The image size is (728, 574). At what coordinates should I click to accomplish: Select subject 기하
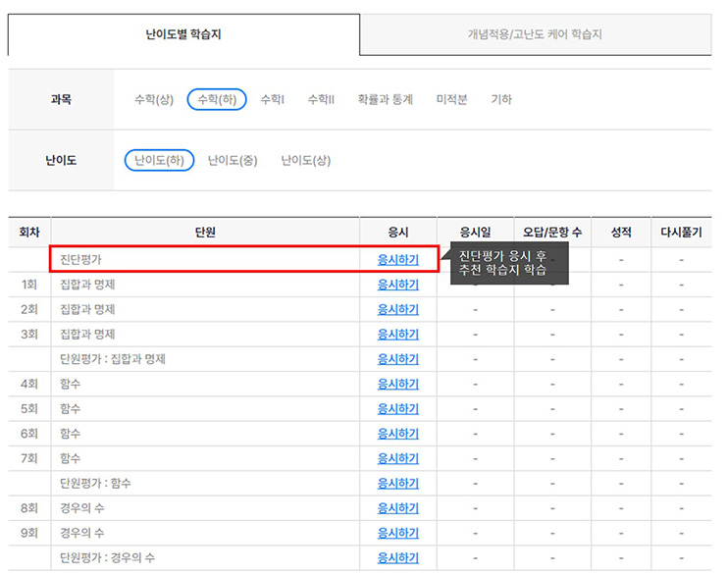tap(501, 99)
